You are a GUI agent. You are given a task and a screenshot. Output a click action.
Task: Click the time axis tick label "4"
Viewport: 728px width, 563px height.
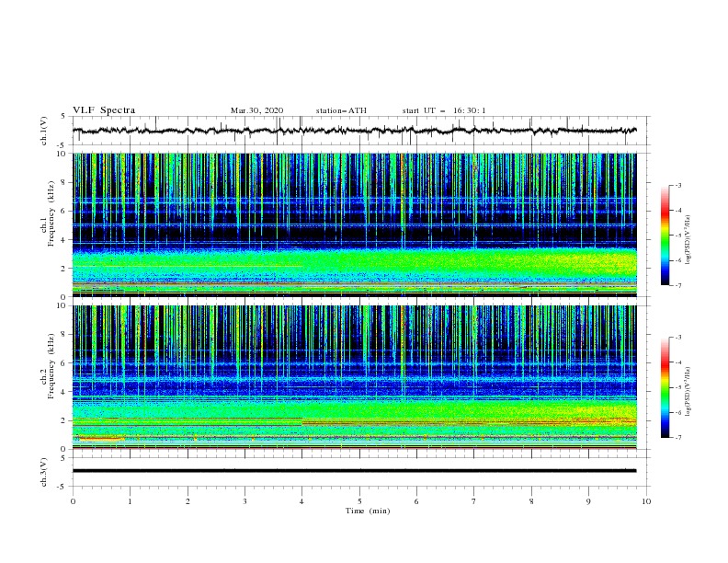tap(301, 501)
